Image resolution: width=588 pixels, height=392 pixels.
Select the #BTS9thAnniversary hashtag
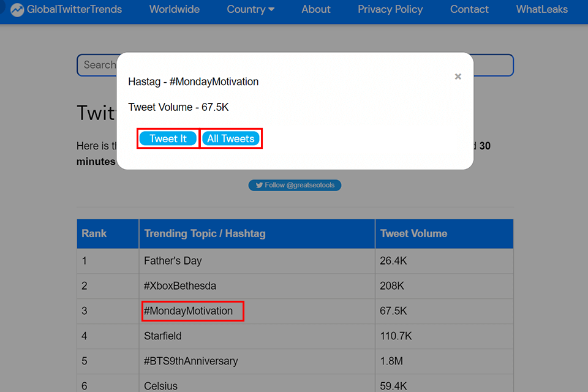pyautogui.click(x=191, y=361)
